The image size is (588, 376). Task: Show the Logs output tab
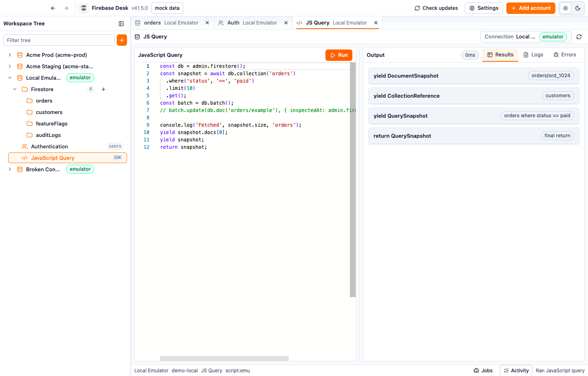click(533, 55)
